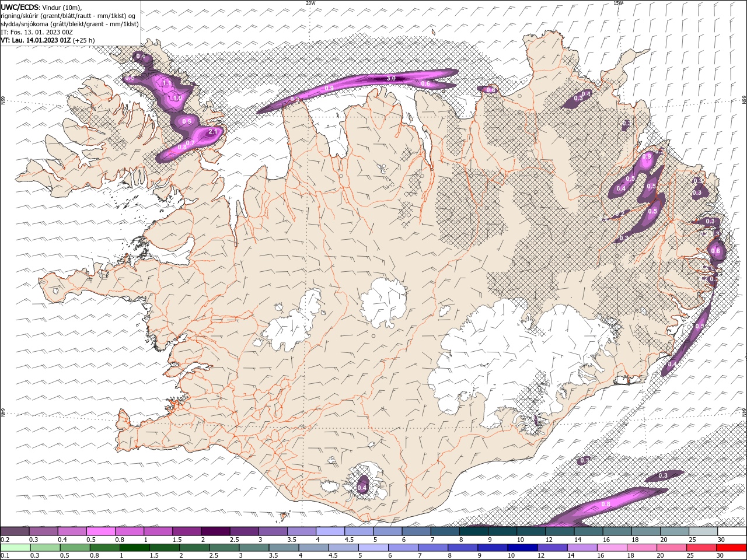The image size is (747, 560).
Task: Pick the bright pink 0.5 swatch in upper legend
Action: (100, 531)
